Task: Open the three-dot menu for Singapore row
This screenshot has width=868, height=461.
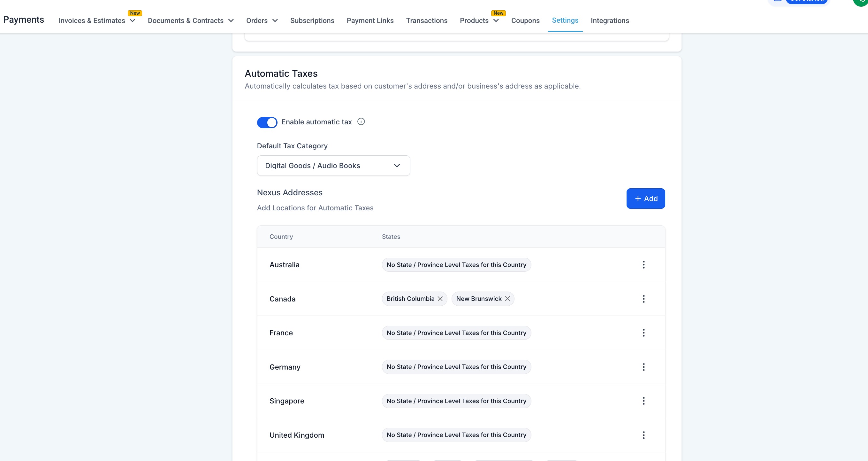Action: 643,401
